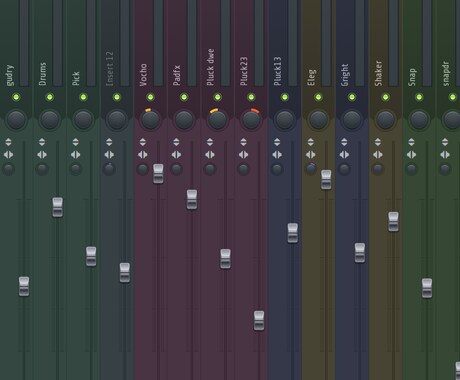Swap left/right channels on Pick track
This screenshot has width=460, height=380.
76,155
